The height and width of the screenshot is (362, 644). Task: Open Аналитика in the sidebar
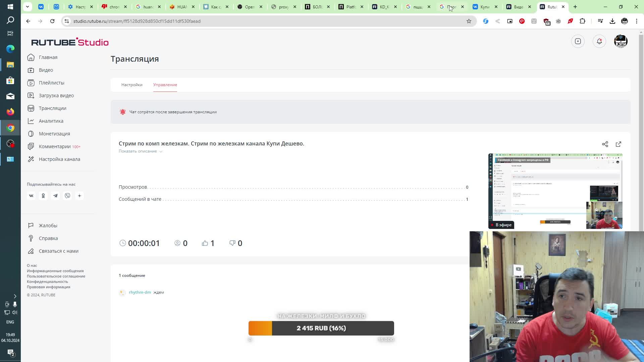pyautogui.click(x=51, y=121)
